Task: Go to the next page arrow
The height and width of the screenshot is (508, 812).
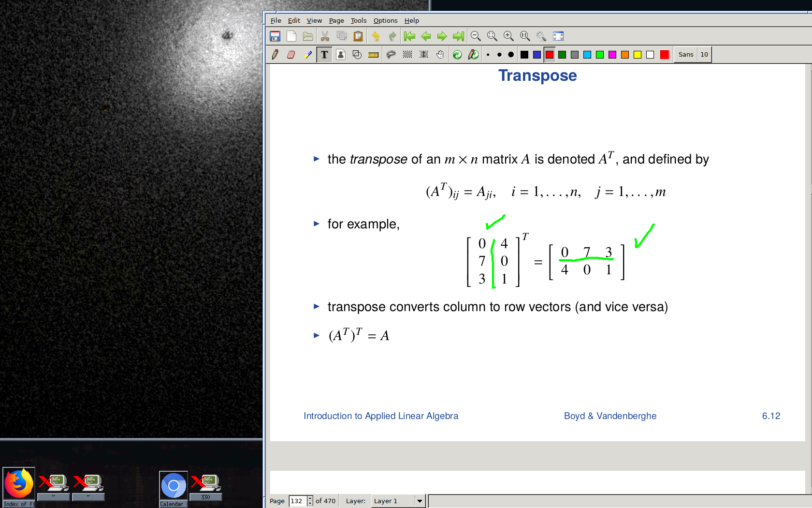Action: [442, 36]
